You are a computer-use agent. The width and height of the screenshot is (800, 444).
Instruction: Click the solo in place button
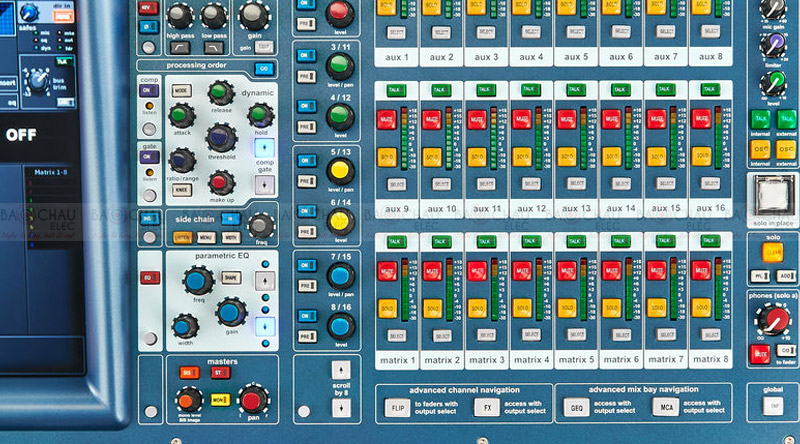[773, 196]
